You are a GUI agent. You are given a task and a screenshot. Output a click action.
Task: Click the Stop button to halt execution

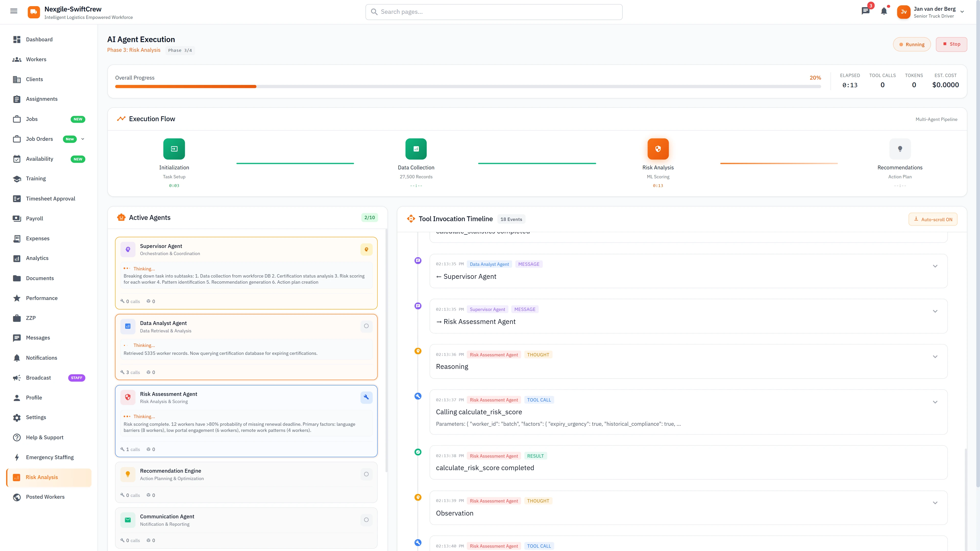951,44
